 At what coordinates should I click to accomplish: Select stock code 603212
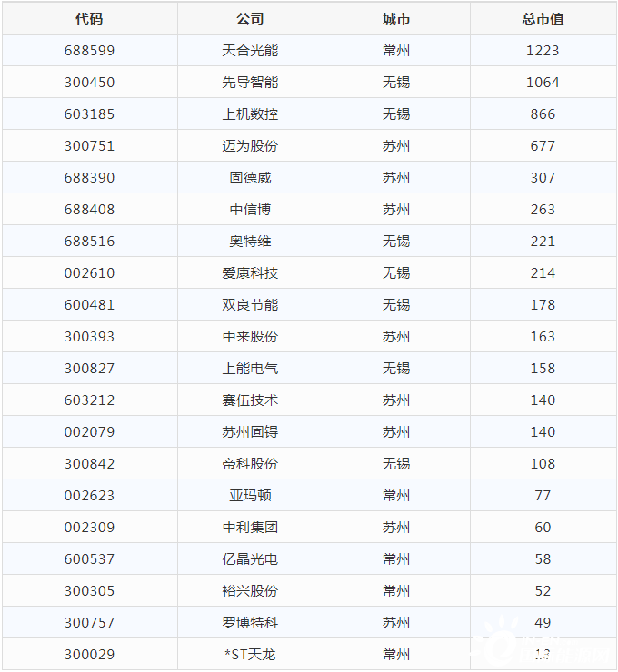click(x=89, y=400)
